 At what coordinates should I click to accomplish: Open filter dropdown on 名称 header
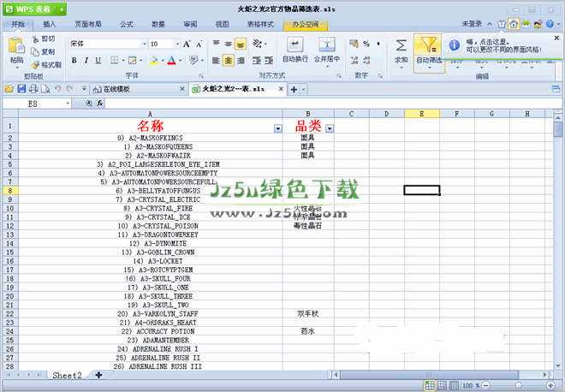point(278,128)
